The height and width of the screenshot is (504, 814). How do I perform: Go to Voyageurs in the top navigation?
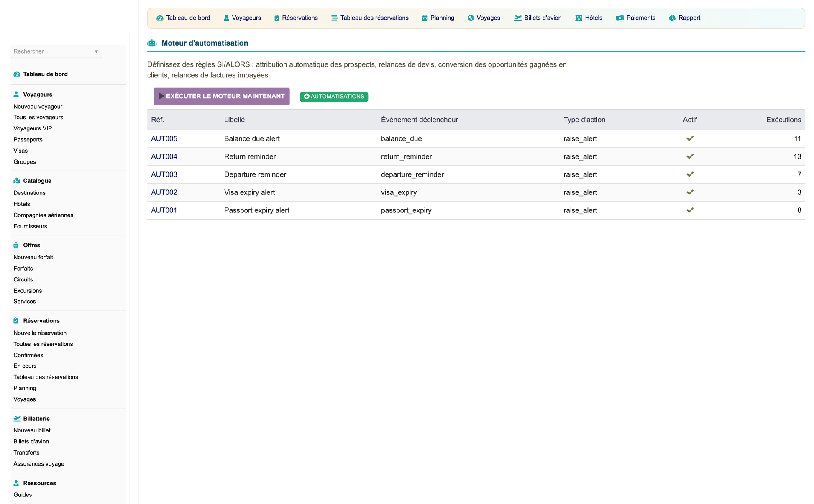[x=242, y=18]
